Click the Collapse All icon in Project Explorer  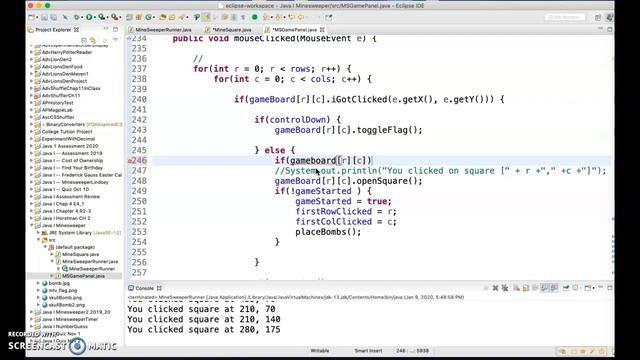point(84,40)
